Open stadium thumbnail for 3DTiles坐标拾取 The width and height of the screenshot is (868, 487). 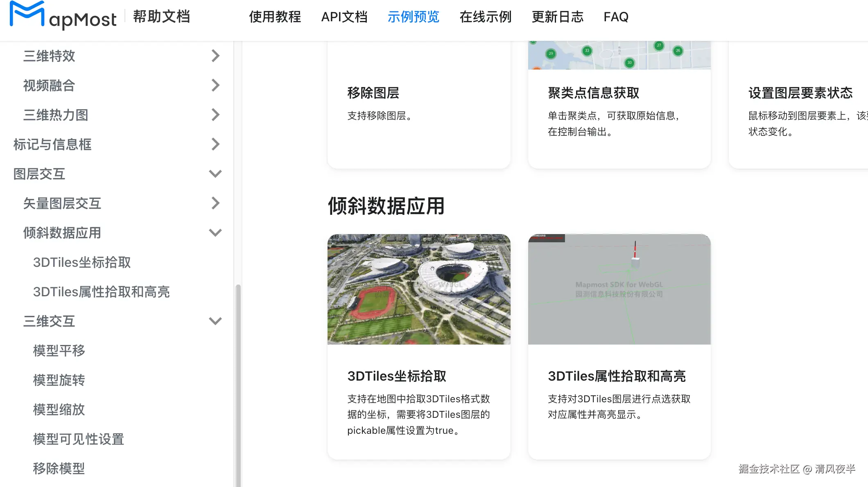(x=419, y=289)
